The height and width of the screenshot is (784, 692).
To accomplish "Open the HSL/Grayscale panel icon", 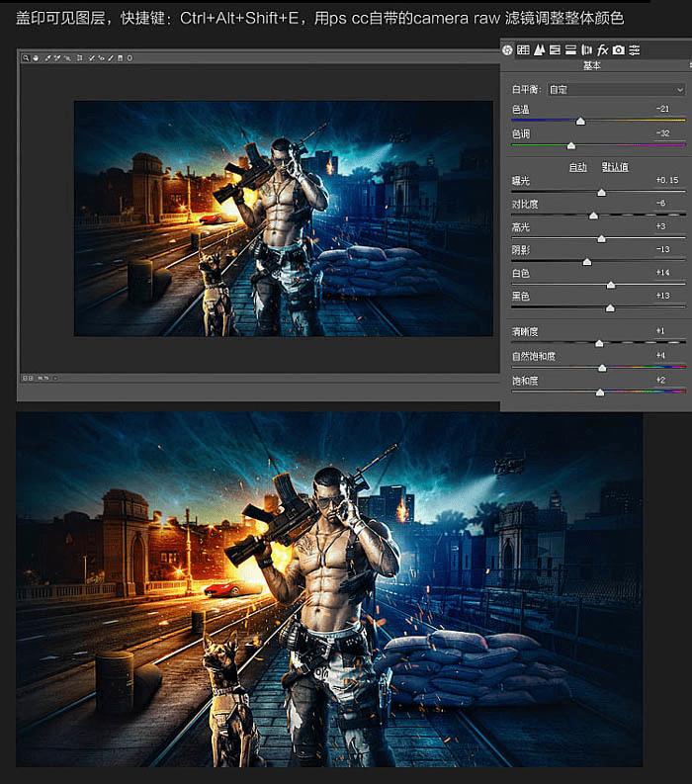I will click(555, 50).
